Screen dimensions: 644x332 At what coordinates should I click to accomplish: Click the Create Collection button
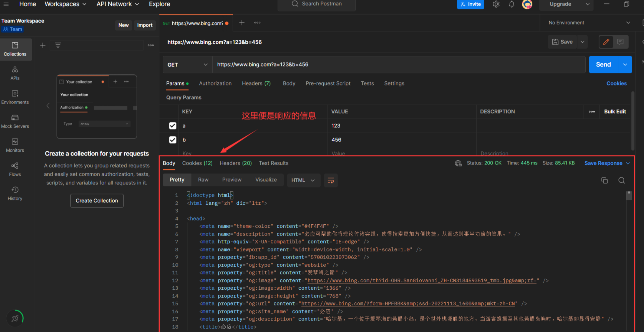[97, 201]
